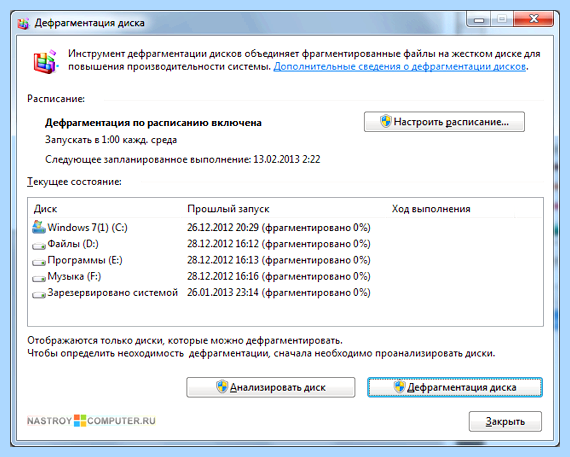Open Настроить расписание schedule settings
Image resolution: width=570 pixels, height=457 pixels.
pyautogui.click(x=444, y=122)
